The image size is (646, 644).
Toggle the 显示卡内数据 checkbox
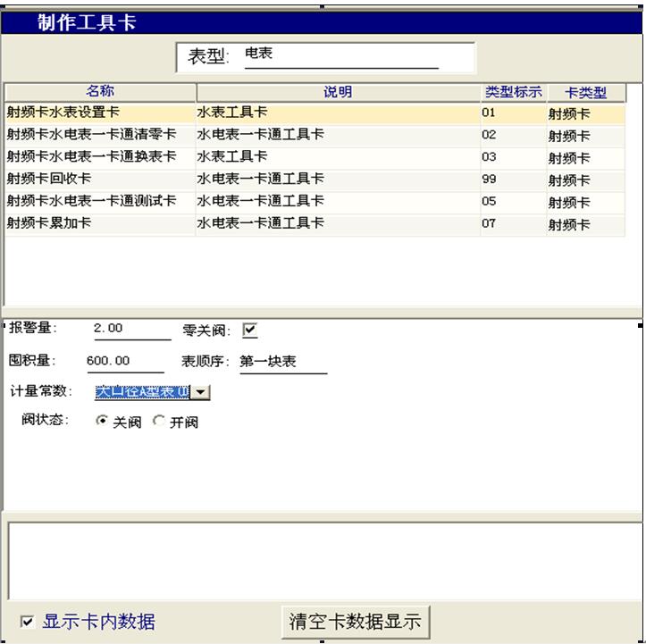(x=28, y=622)
